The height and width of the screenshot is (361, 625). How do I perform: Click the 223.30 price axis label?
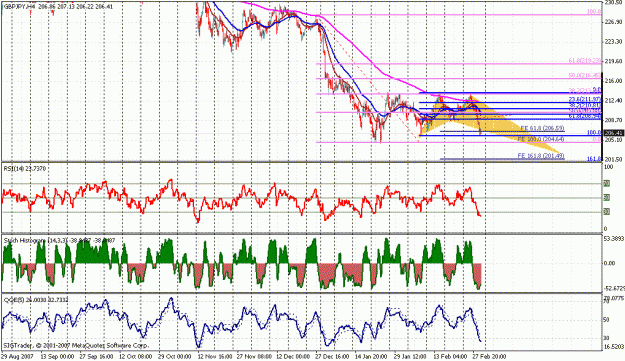click(614, 41)
